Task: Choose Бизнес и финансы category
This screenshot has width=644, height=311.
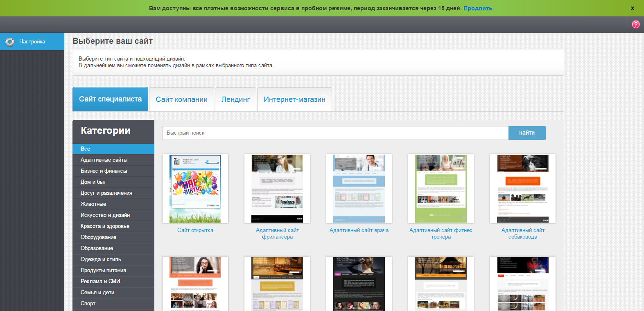Action: [x=104, y=171]
